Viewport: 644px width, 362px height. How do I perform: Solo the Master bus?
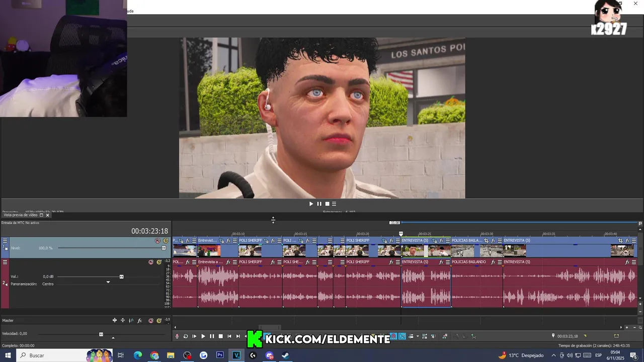pyautogui.click(x=159, y=321)
